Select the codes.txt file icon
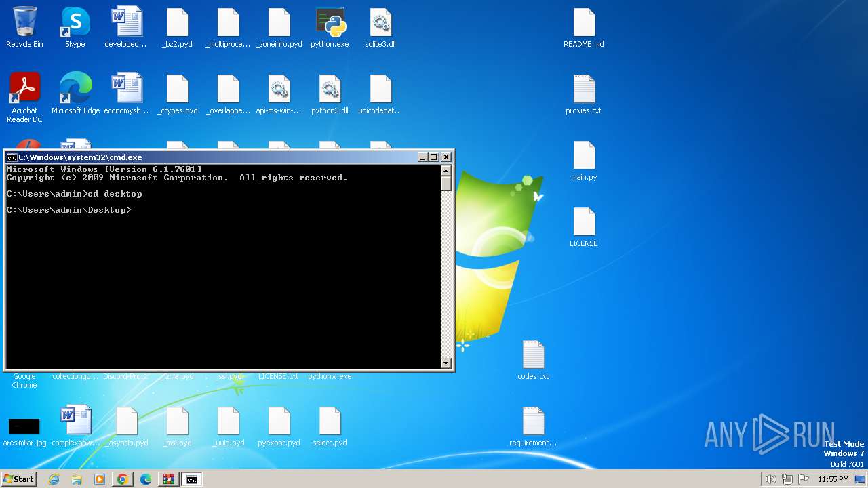Screen dimensions: 868x488 click(x=533, y=360)
